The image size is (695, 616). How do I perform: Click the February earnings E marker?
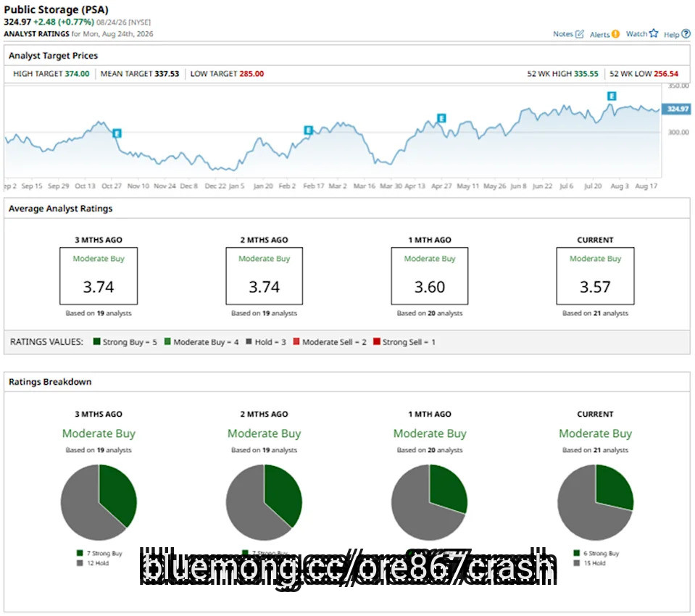pos(308,130)
